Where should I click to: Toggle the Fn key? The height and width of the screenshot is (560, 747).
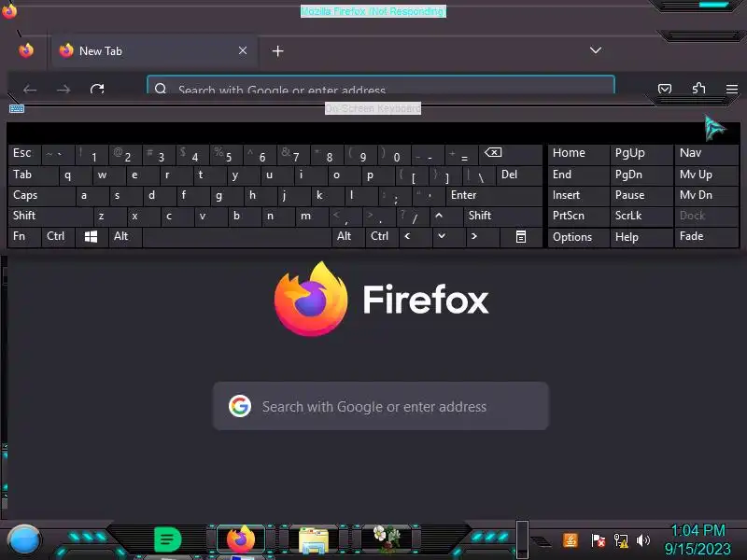25,237
